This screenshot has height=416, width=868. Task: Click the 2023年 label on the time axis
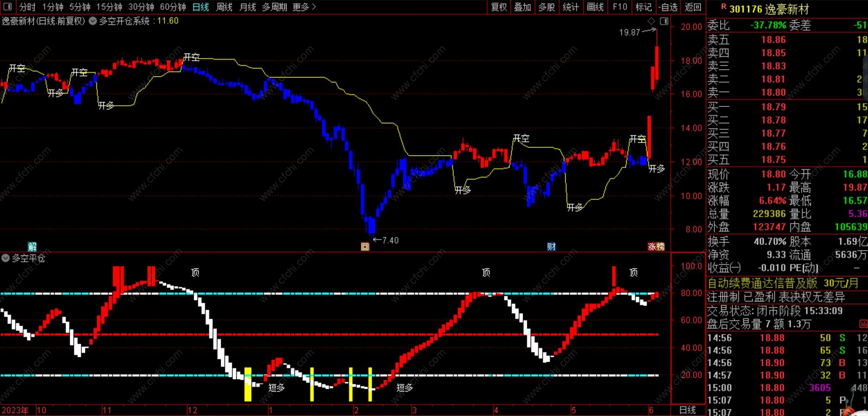click(x=15, y=410)
